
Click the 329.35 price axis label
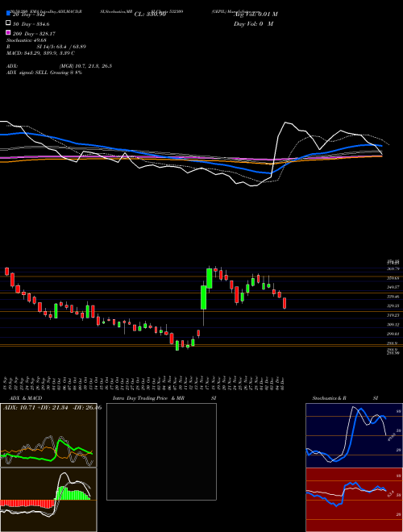click(393, 305)
